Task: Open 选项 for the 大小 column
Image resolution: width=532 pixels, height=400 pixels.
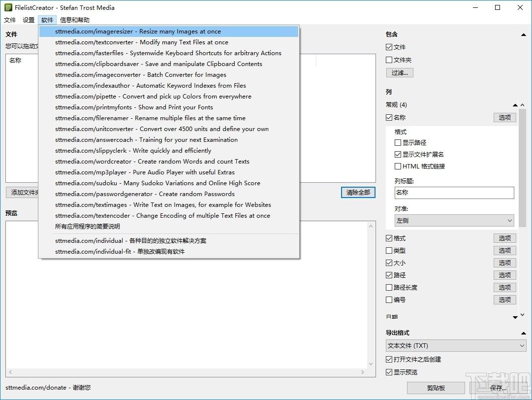Action: tap(504, 263)
